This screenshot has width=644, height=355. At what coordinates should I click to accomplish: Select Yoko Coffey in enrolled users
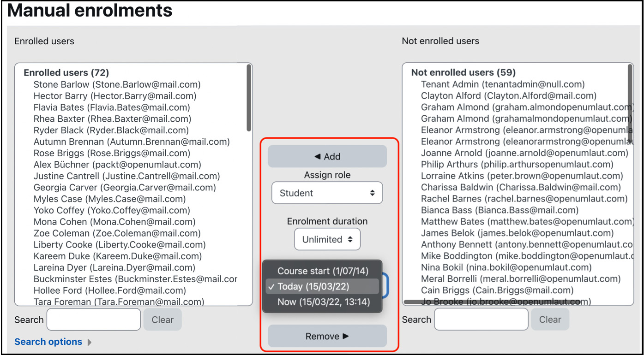point(112,210)
